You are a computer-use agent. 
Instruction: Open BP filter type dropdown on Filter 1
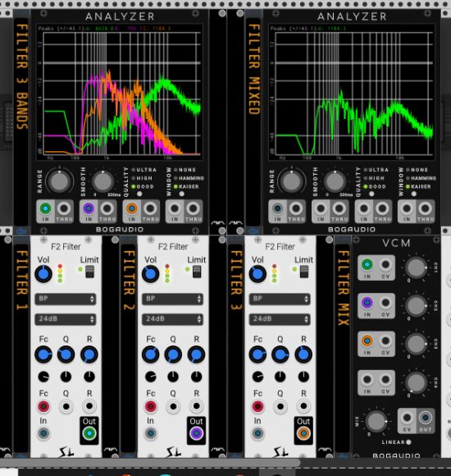(x=66, y=299)
